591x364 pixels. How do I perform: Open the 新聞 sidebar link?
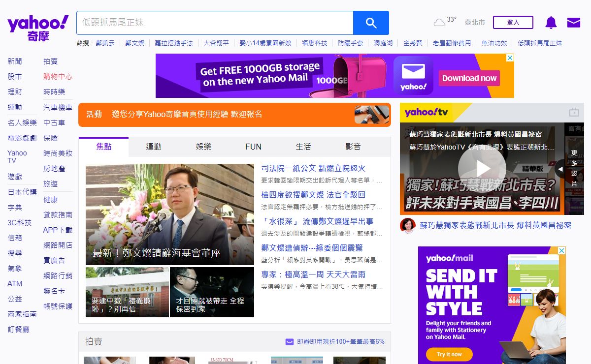pyautogui.click(x=15, y=61)
